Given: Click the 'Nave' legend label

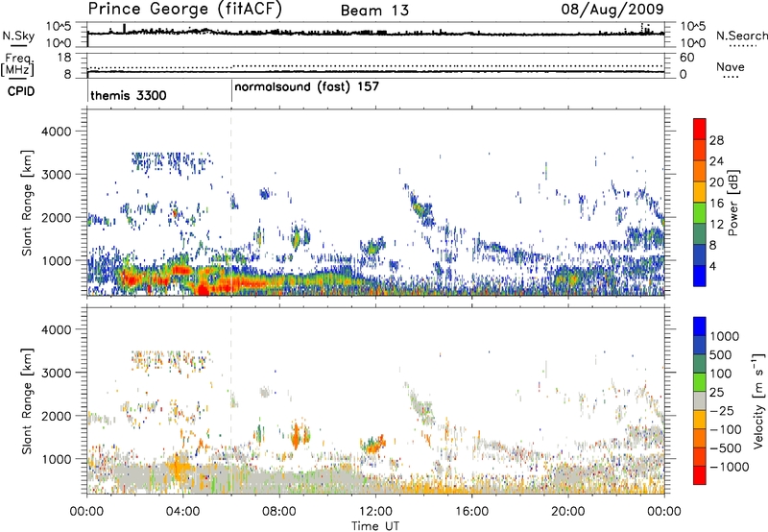Looking at the screenshot, I should click(731, 67).
